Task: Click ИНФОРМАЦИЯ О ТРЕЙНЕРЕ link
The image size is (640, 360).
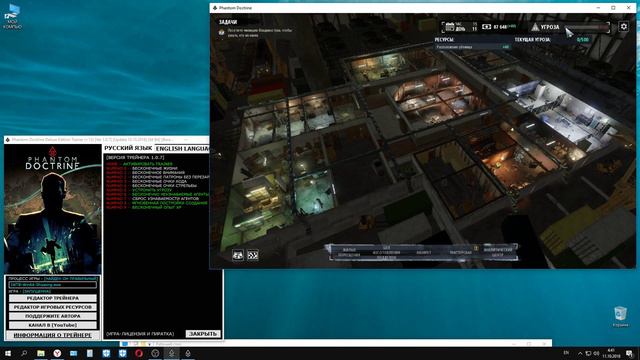Action: coord(53,335)
